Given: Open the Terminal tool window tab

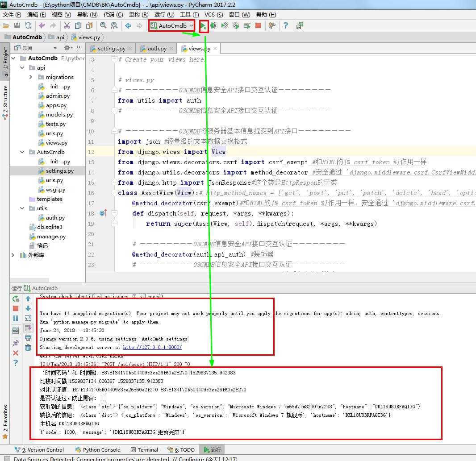Looking at the screenshot, I should click(x=145, y=450).
